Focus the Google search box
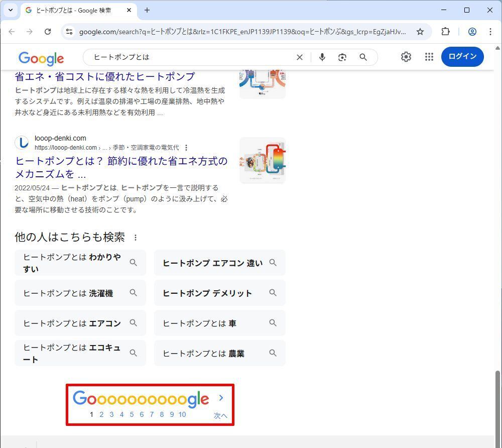This screenshot has width=502, height=448. [x=192, y=57]
